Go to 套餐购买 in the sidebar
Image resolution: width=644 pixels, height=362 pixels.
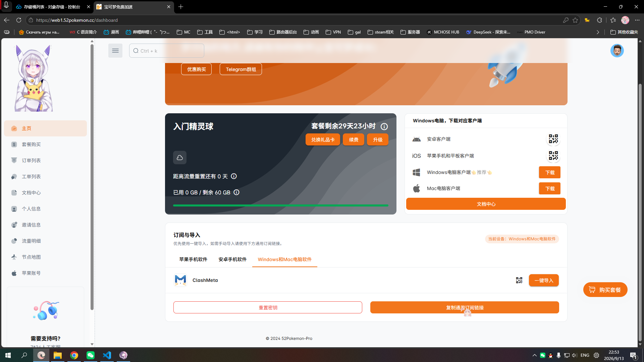pyautogui.click(x=45, y=144)
